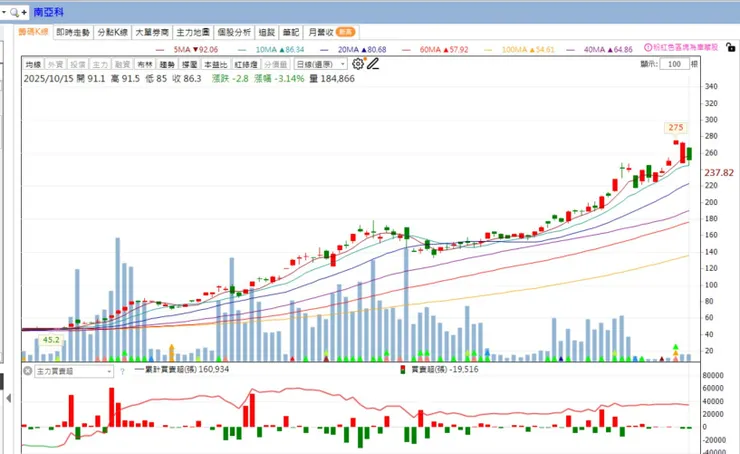This screenshot has height=454, width=740.
Task: Click the 237.82 price axis marker
Action: click(719, 173)
